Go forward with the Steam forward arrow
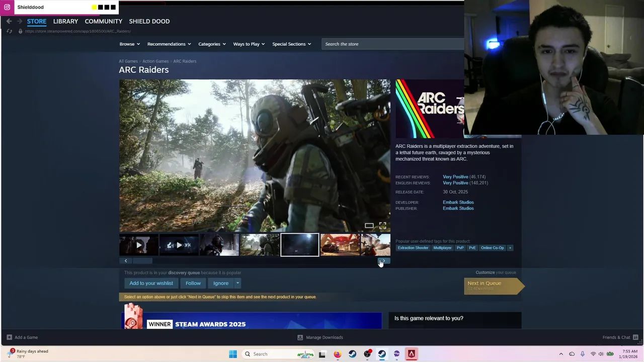Viewport: 644px width, 362px height. point(20,21)
